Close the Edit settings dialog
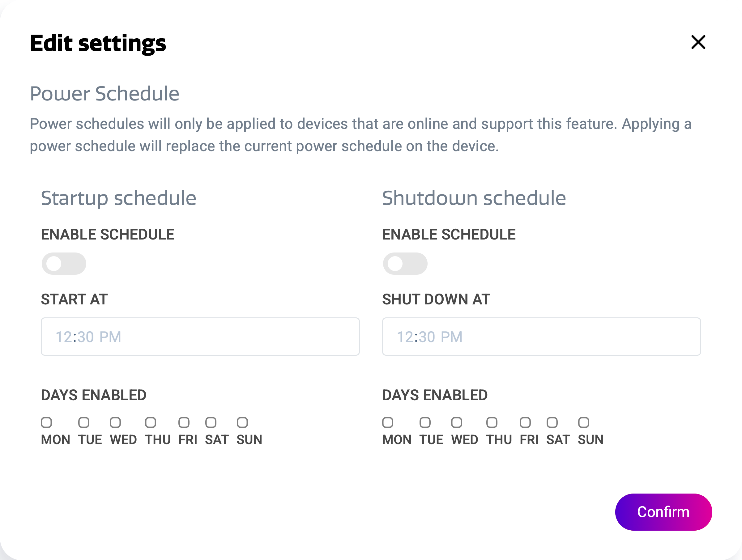 click(698, 42)
